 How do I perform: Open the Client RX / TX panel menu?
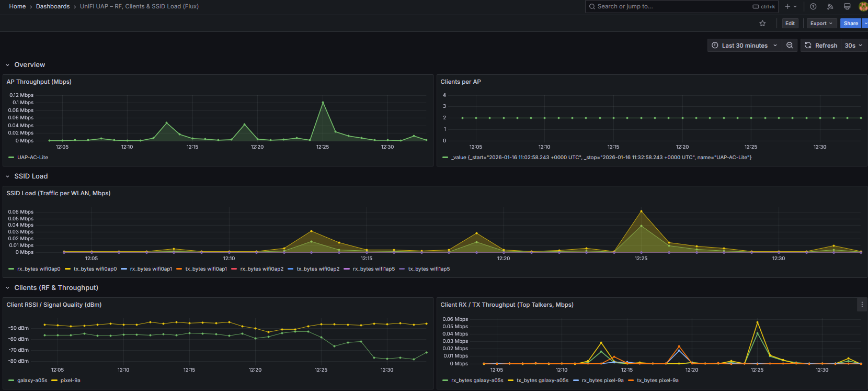pos(862,305)
